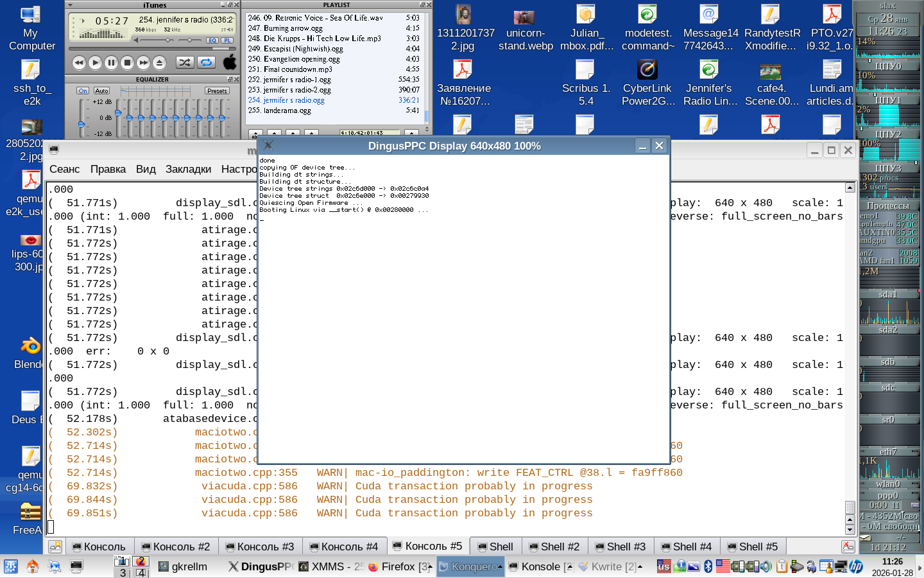Toggle the equalizer On button

click(83, 91)
